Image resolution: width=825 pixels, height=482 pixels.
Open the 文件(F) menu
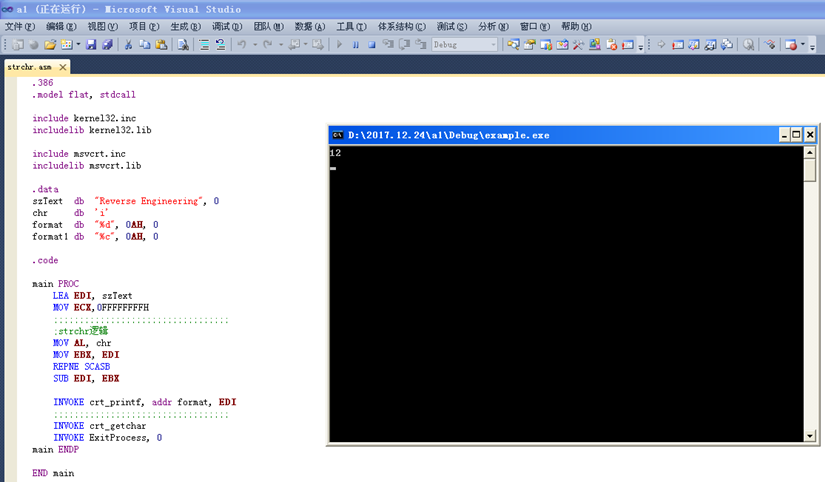(x=20, y=26)
